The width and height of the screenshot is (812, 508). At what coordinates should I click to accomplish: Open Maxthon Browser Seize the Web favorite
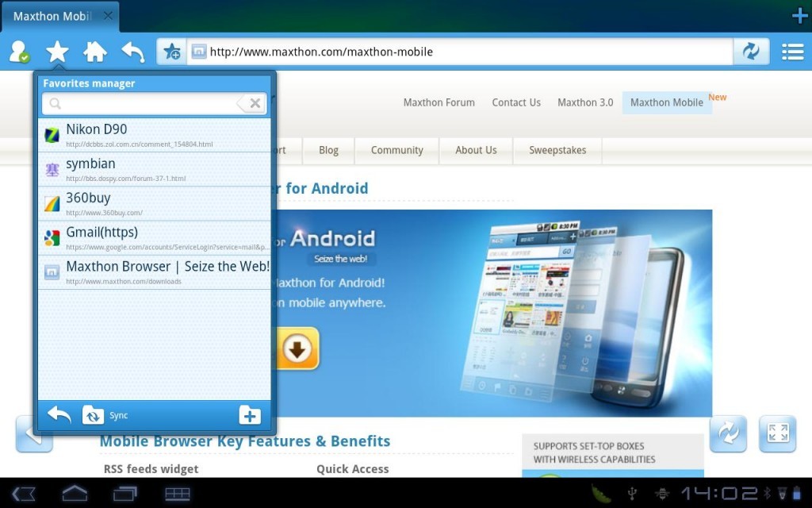[x=155, y=272]
